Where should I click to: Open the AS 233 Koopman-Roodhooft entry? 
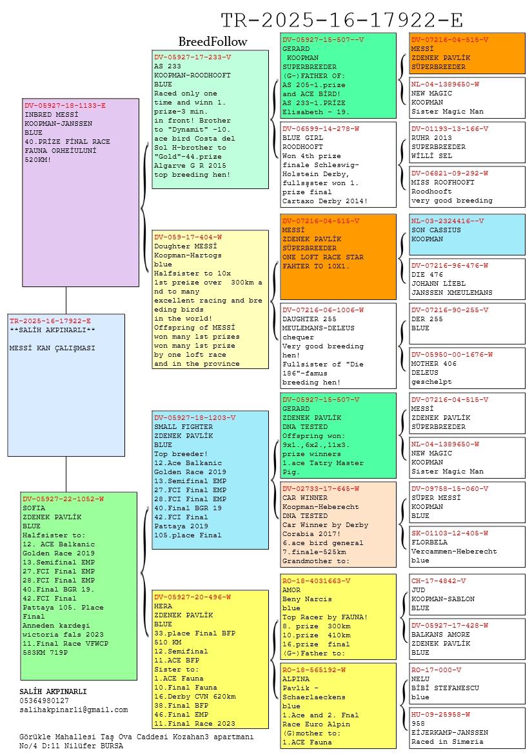(x=210, y=119)
